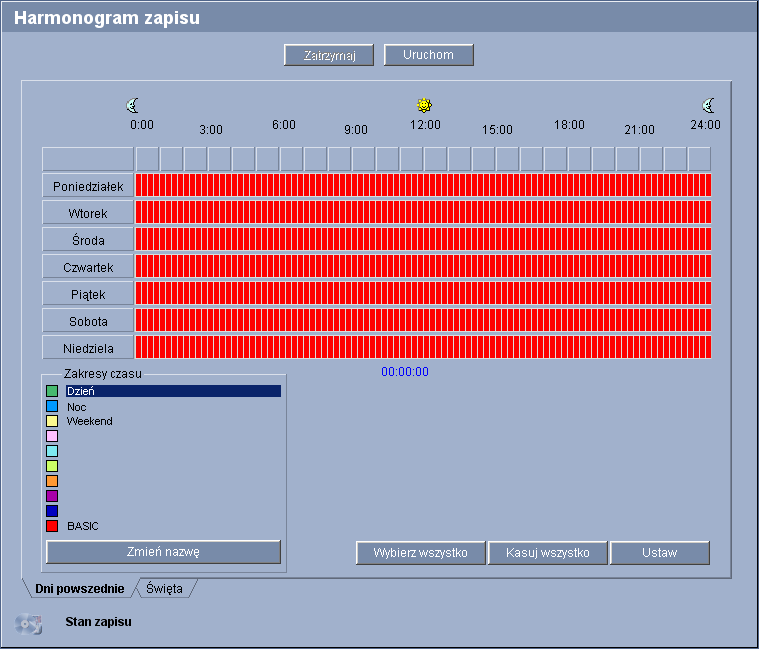
Task: Select the BASIC time range entry
Action: click(x=83, y=526)
